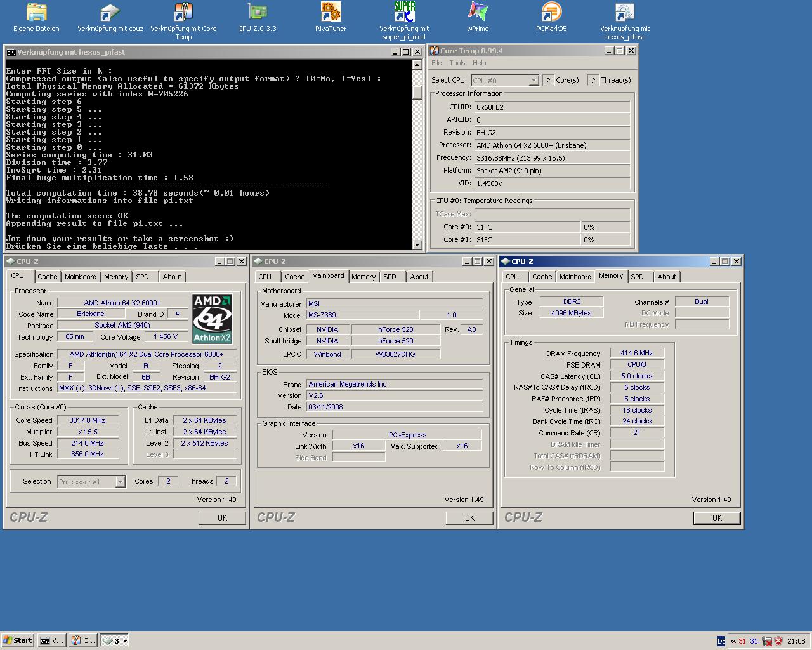The height and width of the screenshot is (650, 812).
Task: Click BIOS date 03/11/2008 field
Action: [395, 407]
